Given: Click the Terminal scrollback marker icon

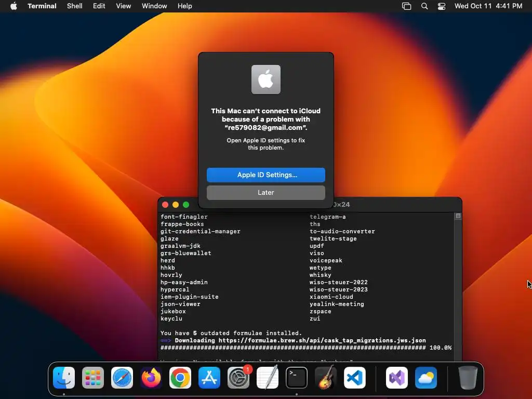Looking at the screenshot, I should (x=458, y=216).
